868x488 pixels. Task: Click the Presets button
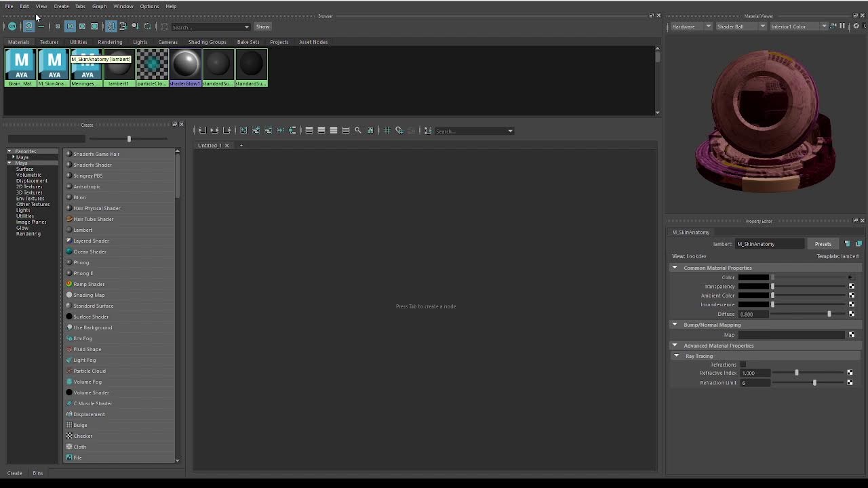(x=823, y=244)
